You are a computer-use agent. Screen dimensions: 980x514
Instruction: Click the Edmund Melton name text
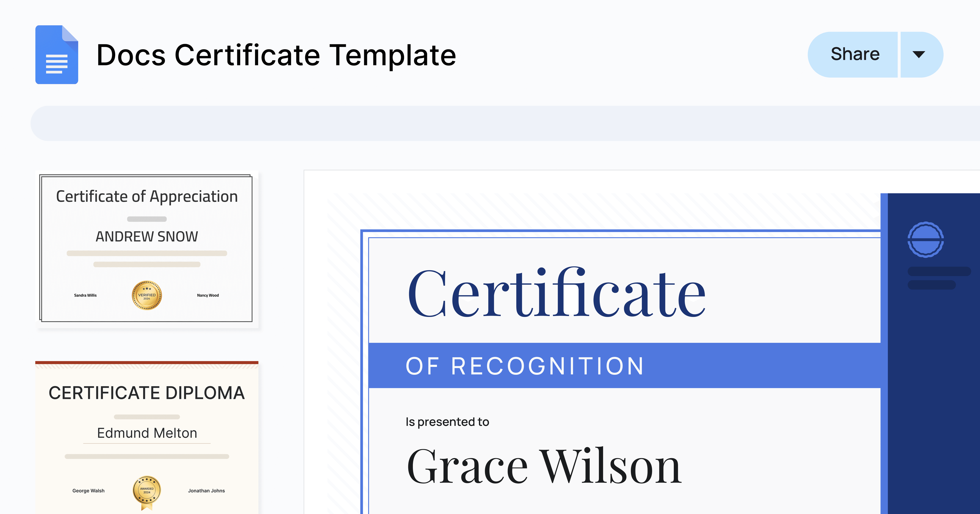pos(147,433)
